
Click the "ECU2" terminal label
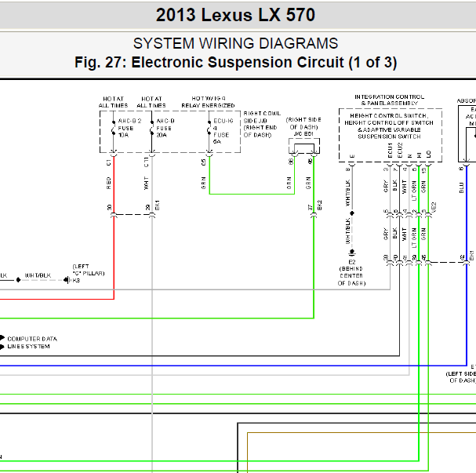pyautogui.click(x=400, y=151)
